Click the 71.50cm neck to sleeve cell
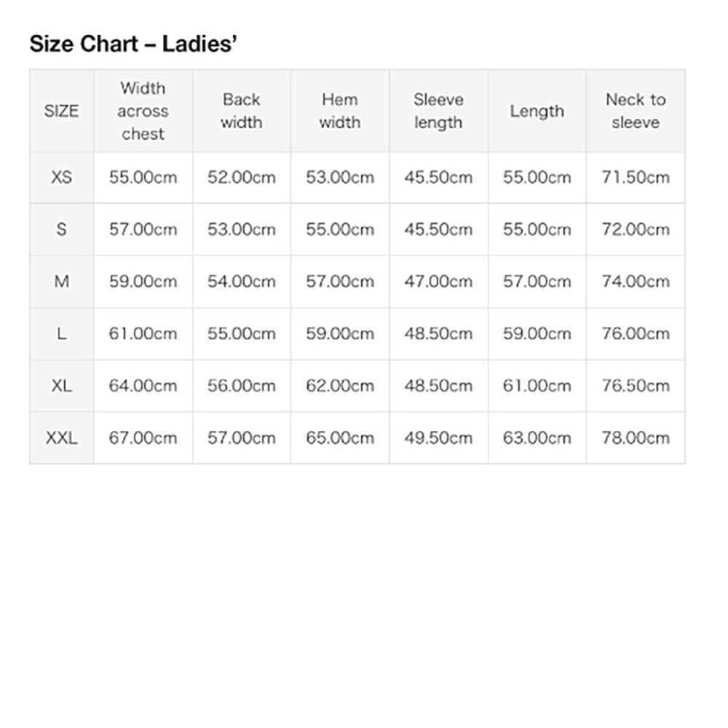728x728 pixels. [x=636, y=178]
